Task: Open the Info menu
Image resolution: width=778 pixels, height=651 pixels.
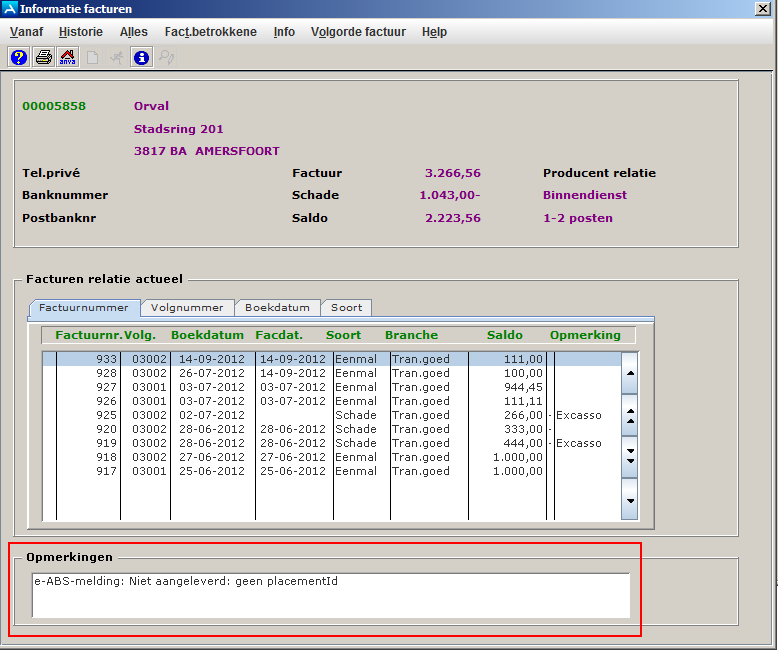Action: coord(284,32)
